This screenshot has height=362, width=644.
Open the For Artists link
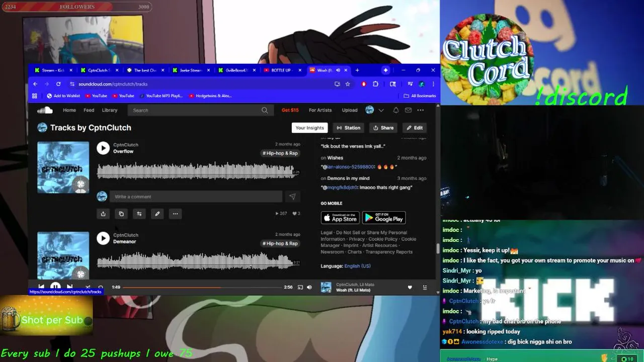[x=320, y=110]
